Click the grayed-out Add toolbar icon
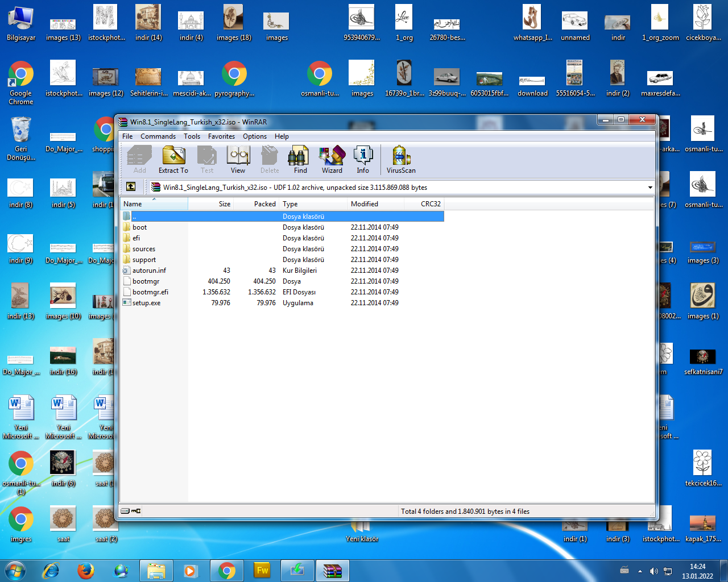The height and width of the screenshot is (582, 728). pos(140,160)
